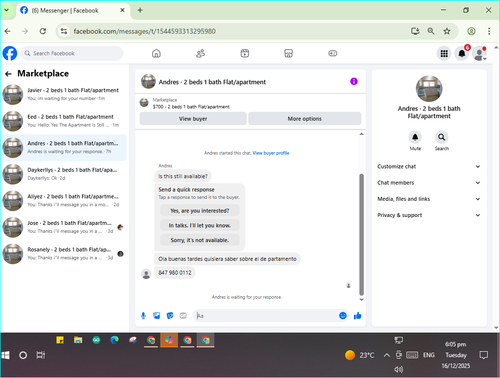Open File Explorer from taskbar
Image resolution: width=500 pixels, height=378 pixels.
(78, 340)
